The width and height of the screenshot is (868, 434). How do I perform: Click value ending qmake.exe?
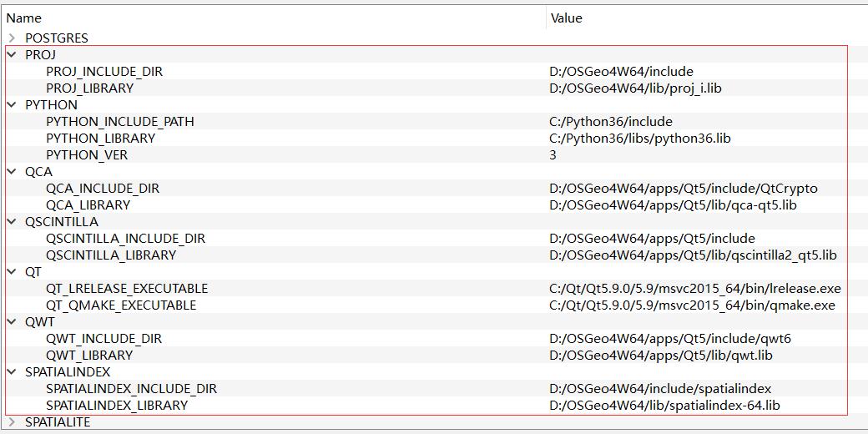(692, 305)
